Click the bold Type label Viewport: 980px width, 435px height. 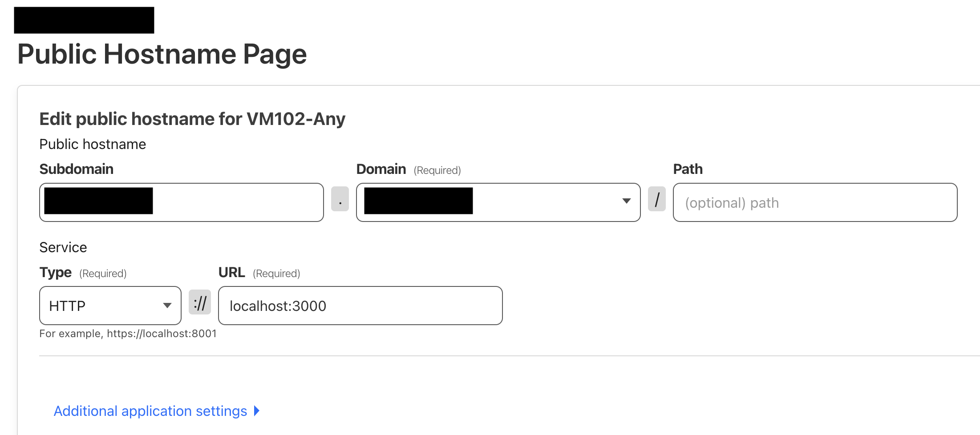click(56, 272)
